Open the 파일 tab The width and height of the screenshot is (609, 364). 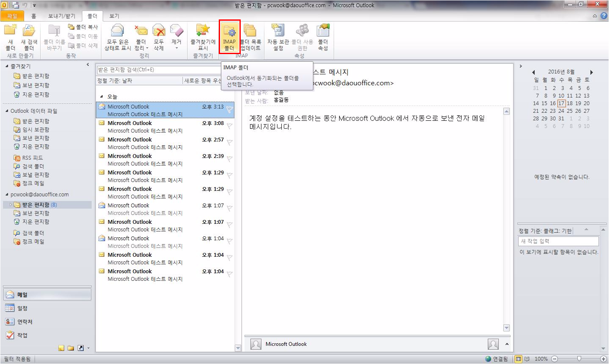pyautogui.click(x=12, y=16)
